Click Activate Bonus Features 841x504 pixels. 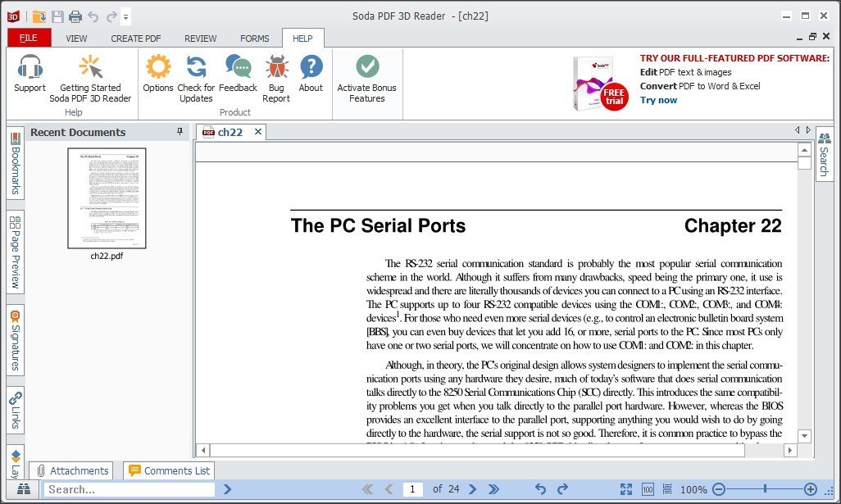[x=367, y=78]
